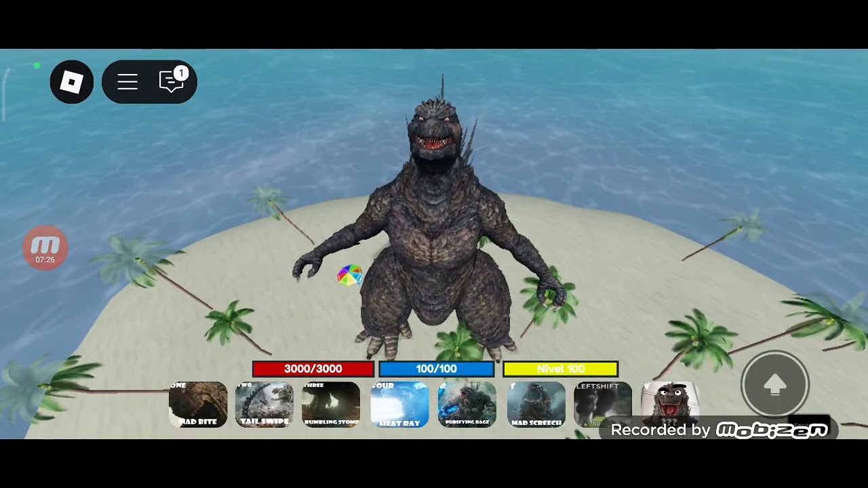Viewport: 868px width, 488px height.
Task: Fire the Heat Ray ability
Action: pyautogui.click(x=400, y=405)
